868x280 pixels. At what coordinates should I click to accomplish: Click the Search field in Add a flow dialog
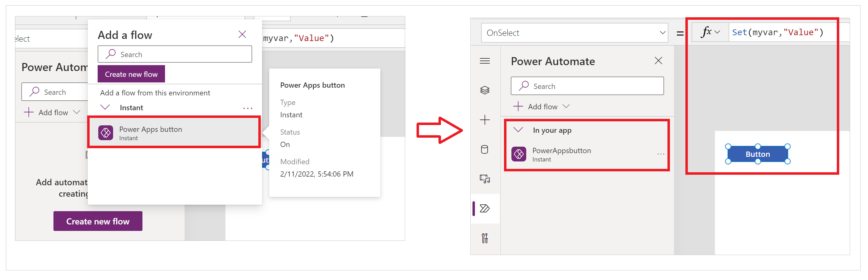click(x=175, y=54)
